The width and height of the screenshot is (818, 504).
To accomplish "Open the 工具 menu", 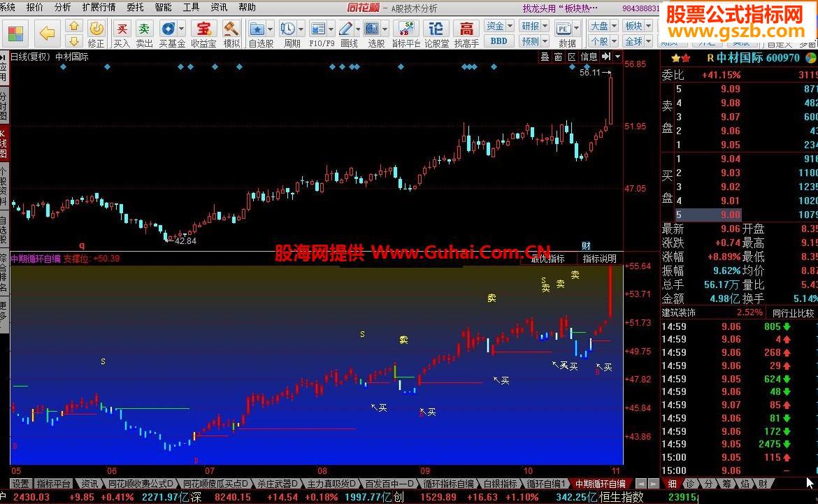I will tap(191, 7).
